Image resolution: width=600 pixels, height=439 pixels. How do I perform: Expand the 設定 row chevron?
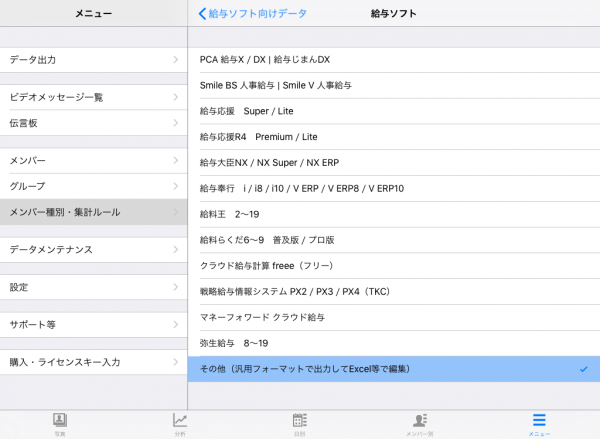point(175,287)
